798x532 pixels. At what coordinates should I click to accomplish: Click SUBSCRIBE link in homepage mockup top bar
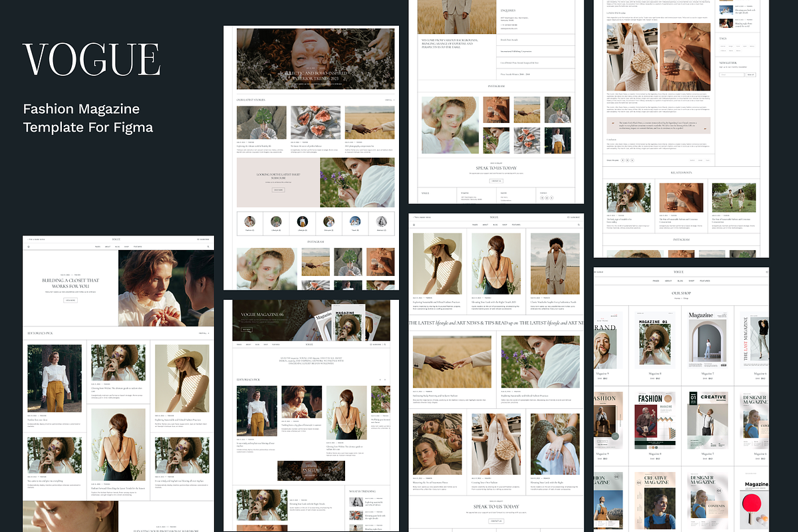click(x=203, y=239)
